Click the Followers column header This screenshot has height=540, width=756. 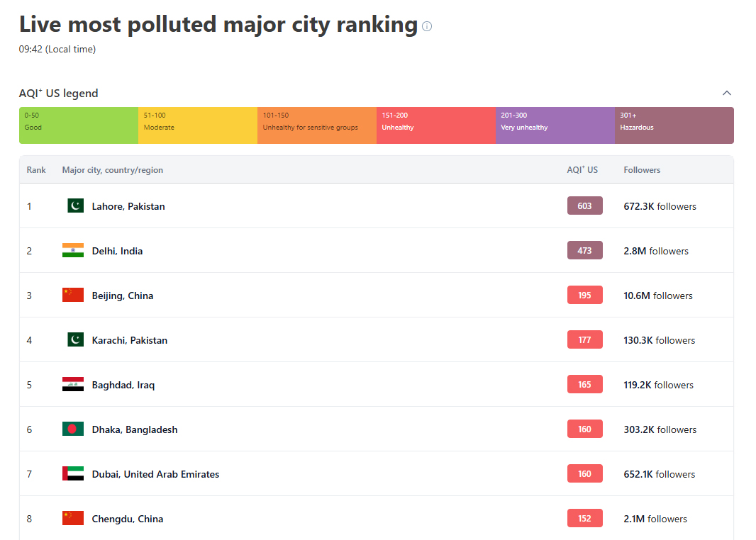point(642,170)
